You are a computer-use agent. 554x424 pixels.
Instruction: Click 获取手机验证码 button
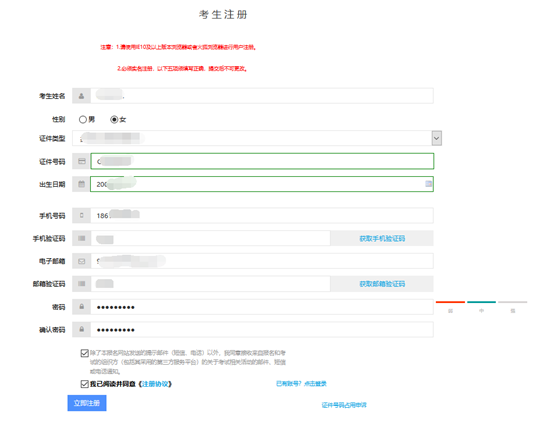pyautogui.click(x=382, y=238)
